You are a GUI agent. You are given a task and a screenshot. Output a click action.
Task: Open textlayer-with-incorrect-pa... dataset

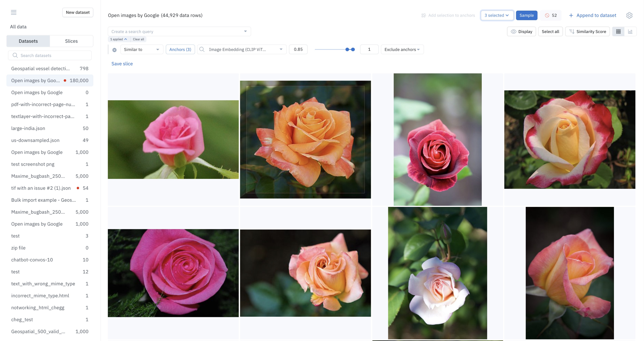[50, 116]
